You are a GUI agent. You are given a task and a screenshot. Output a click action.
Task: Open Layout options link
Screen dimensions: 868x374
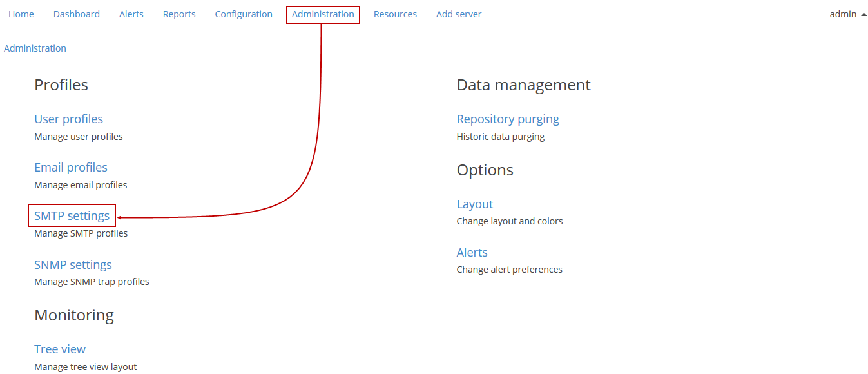(475, 204)
